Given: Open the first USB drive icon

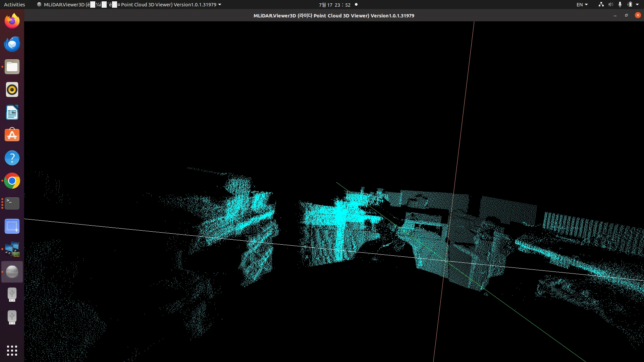Looking at the screenshot, I should point(12,295).
